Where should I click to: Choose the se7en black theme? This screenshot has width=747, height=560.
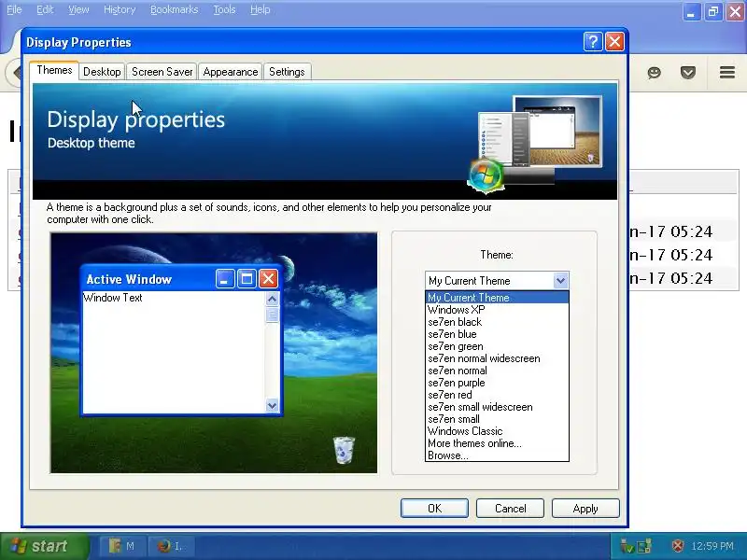pyautogui.click(x=497, y=322)
